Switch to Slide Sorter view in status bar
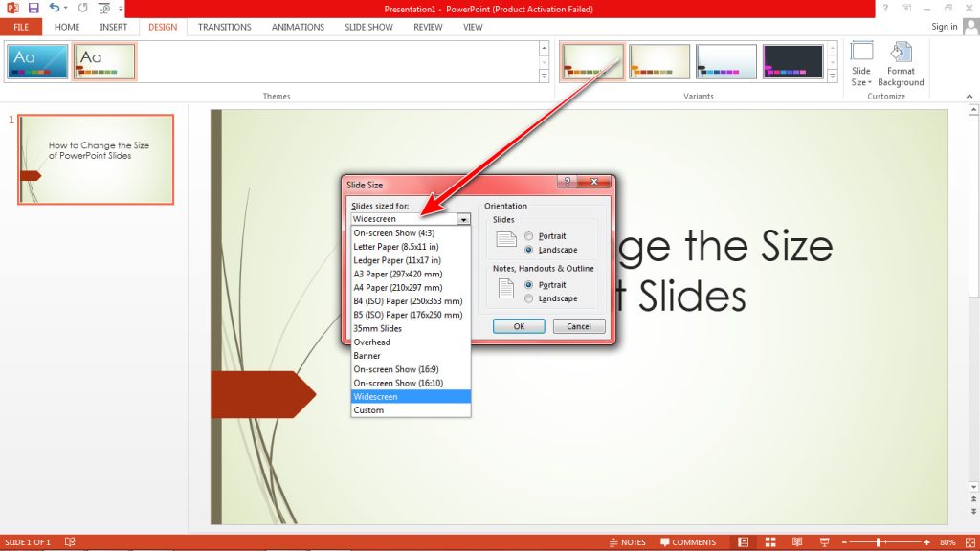Viewport: 980px width, 551px height. point(770,541)
